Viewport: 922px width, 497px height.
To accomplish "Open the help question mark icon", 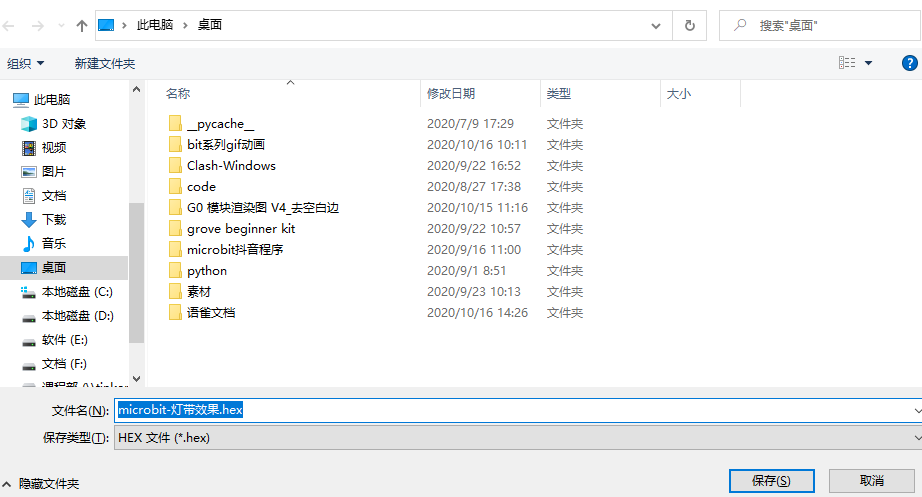I will (910, 63).
